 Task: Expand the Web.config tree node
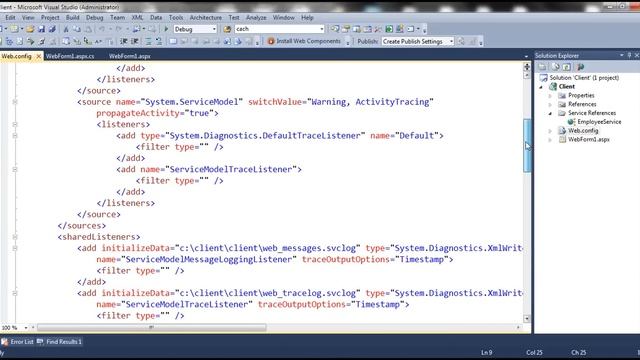pos(550,131)
